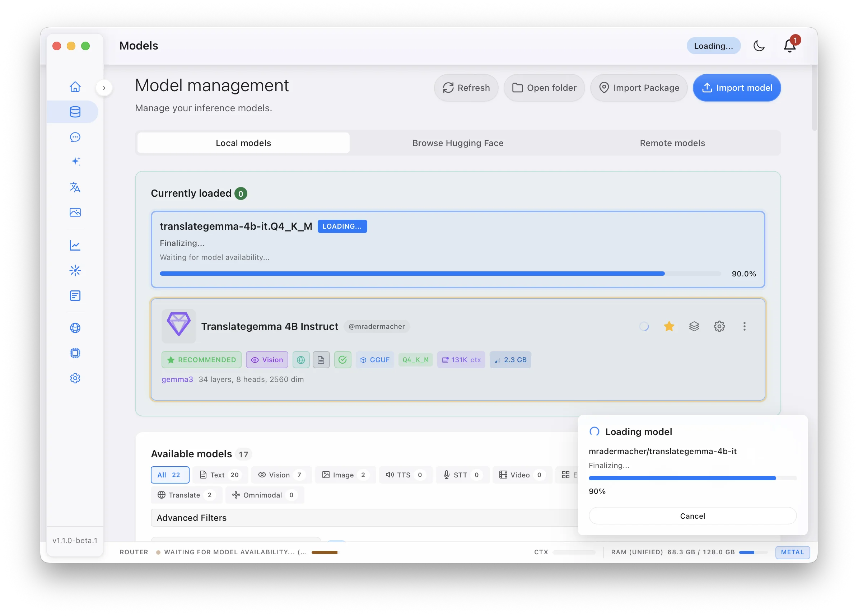Screen dimensions: 858x616
Task: Switch to Browse Hugging Face tab
Action: pos(458,143)
